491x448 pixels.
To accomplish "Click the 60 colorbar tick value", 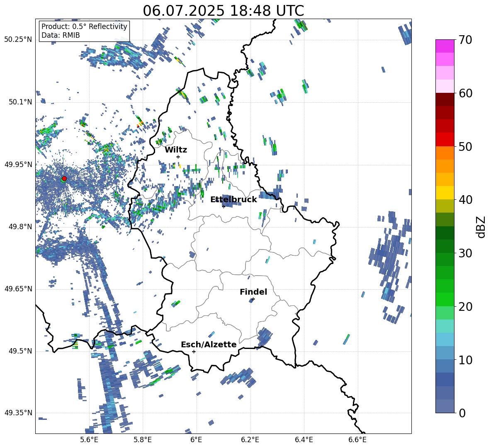I will pyautogui.click(x=465, y=93).
